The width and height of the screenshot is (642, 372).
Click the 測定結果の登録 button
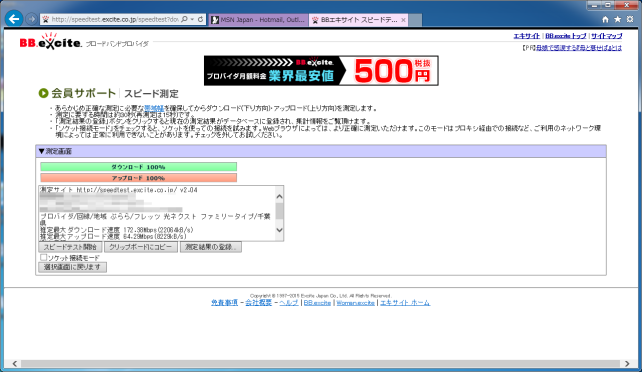click(210, 247)
